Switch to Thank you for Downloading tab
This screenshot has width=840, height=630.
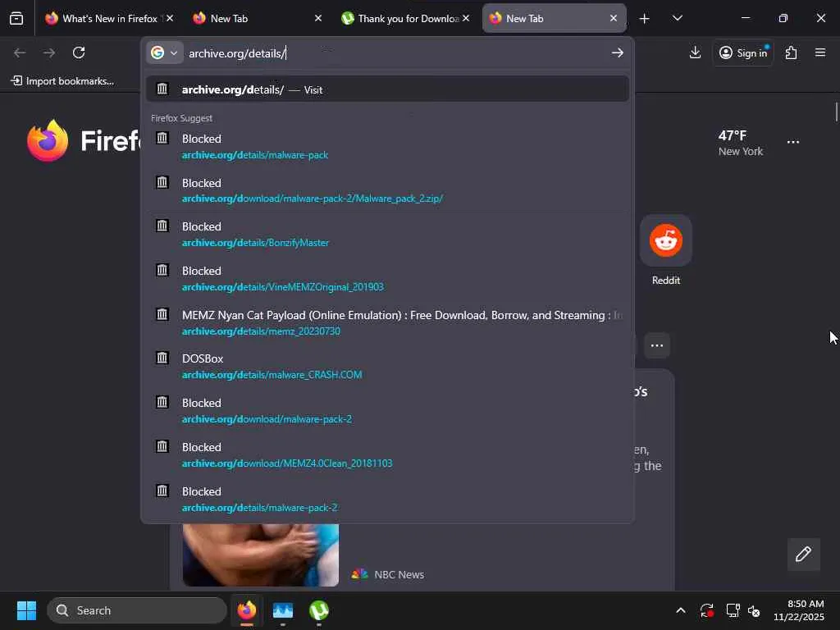coord(405,18)
